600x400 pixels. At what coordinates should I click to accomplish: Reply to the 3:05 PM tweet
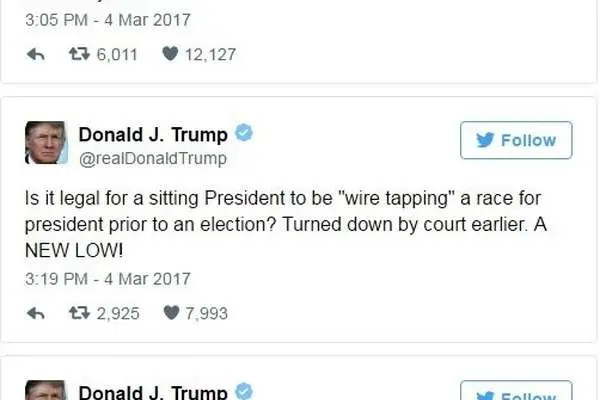tap(36, 54)
